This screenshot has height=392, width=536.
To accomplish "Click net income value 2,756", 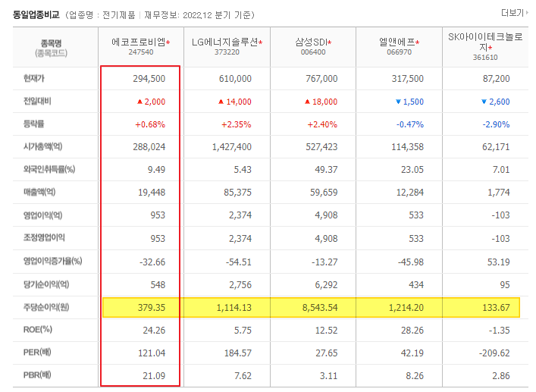I will pyautogui.click(x=240, y=285).
